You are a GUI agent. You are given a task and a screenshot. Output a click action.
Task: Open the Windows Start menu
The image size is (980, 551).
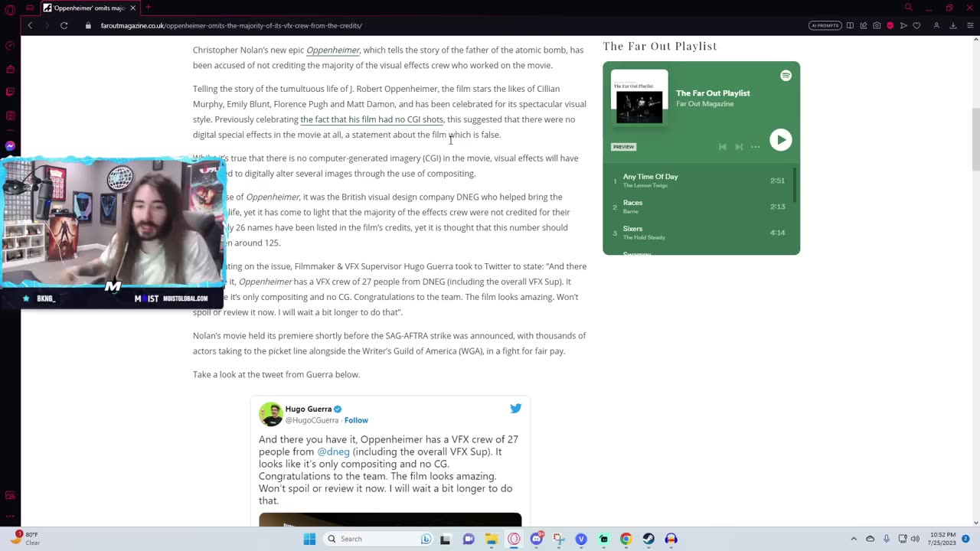click(x=309, y=539)
